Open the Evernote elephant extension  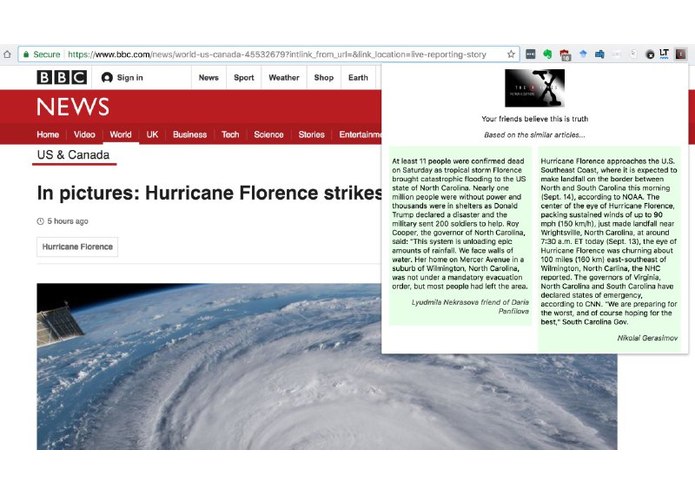547,54
